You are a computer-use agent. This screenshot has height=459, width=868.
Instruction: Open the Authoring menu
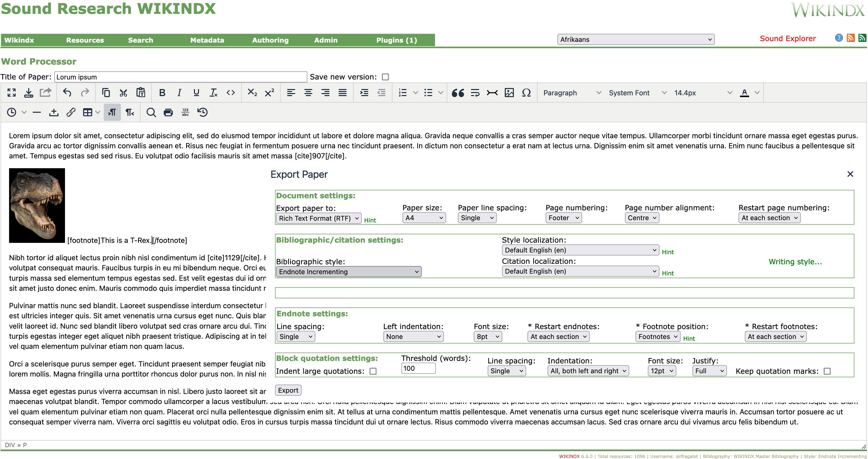click(x=270, y=40)
